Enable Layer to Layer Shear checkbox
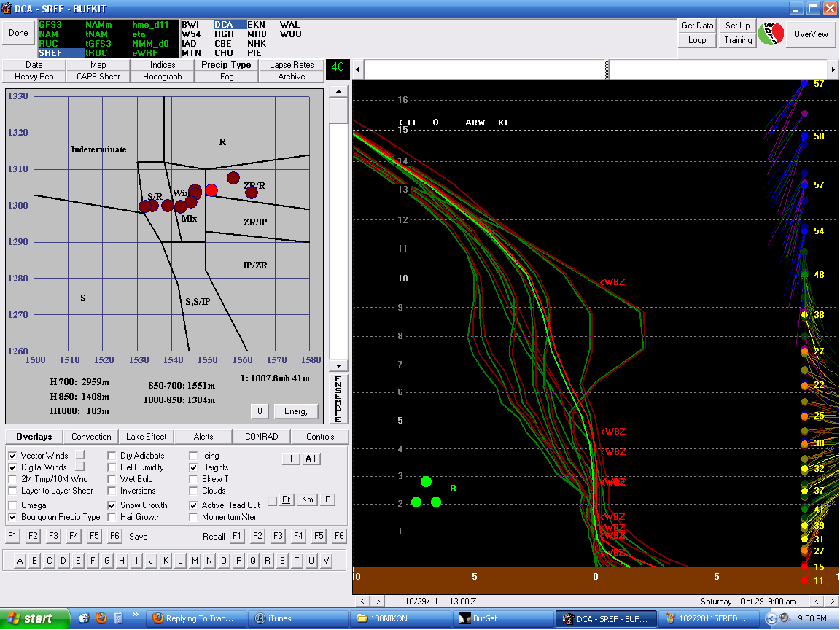 [13, 491]
